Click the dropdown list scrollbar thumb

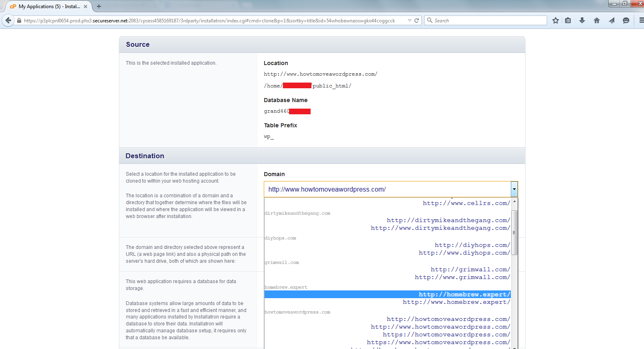[515, 233]
